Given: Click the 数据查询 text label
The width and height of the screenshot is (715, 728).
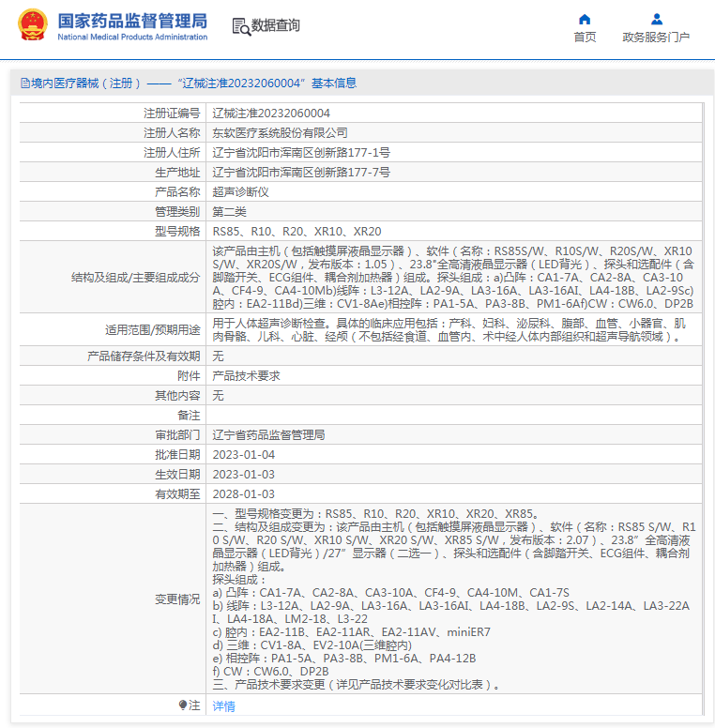Looking at the screenshot, I should click(x=276, y=25).
